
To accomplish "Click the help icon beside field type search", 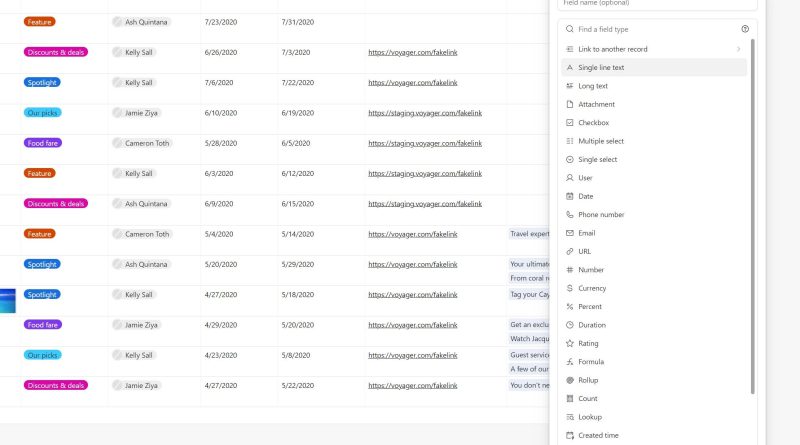I will coord(745,29).
